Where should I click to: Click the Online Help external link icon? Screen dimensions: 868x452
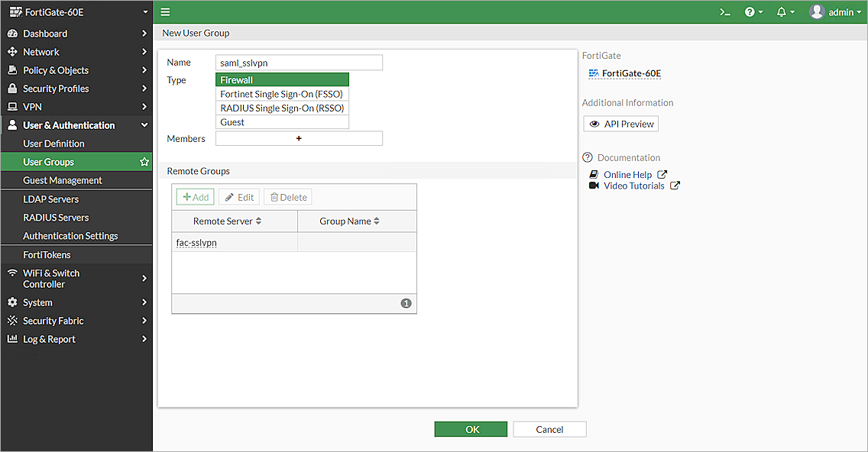point(662,175)
